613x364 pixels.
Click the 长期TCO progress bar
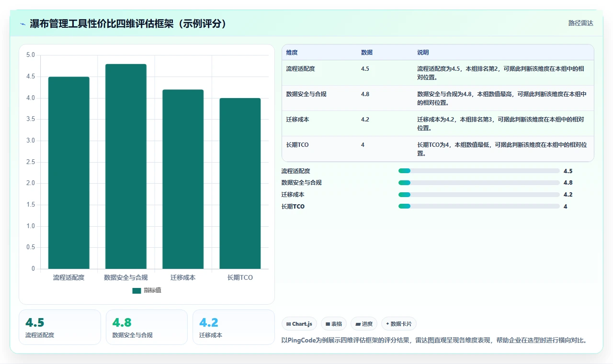tap(479, 207)
